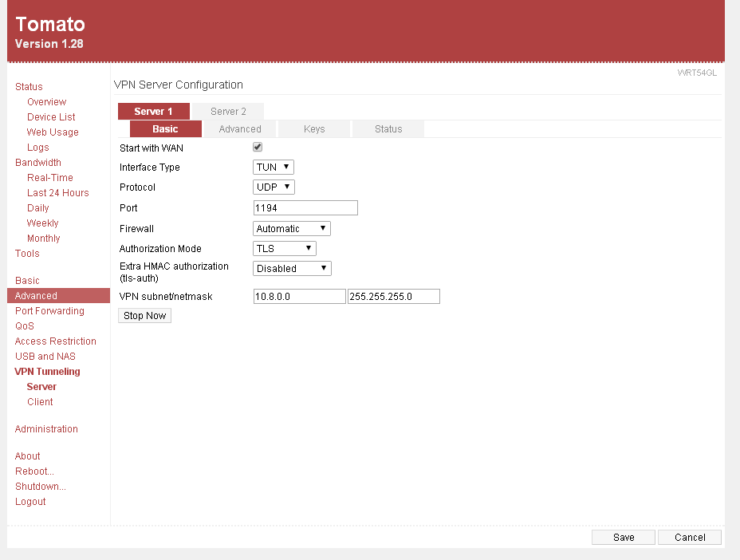
Task: Open Administration in the sidebar
Action: [x=46, y=428]
